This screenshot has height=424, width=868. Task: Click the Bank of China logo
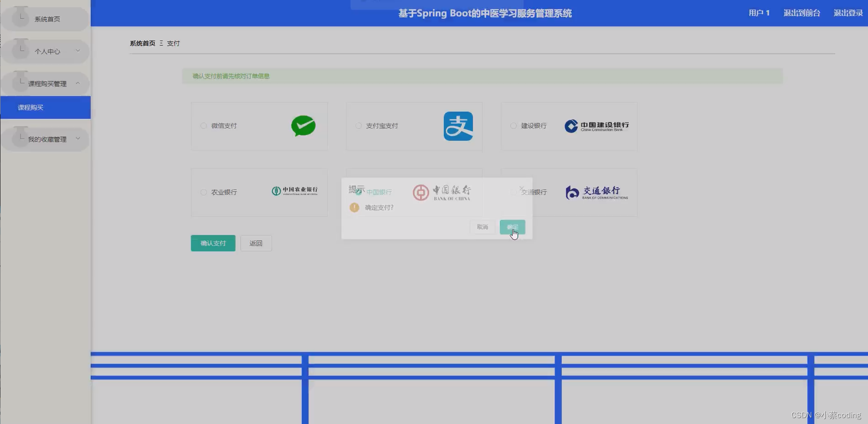(x=442, y=193)
